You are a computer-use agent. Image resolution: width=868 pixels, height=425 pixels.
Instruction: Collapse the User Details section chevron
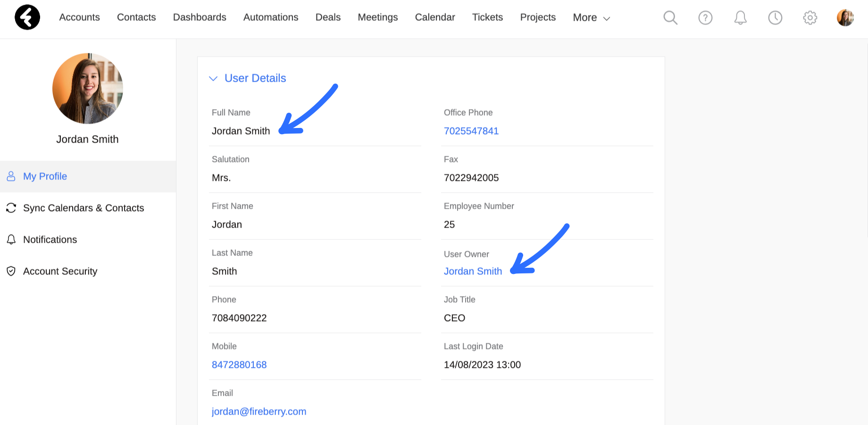click(x=213, y=78)
